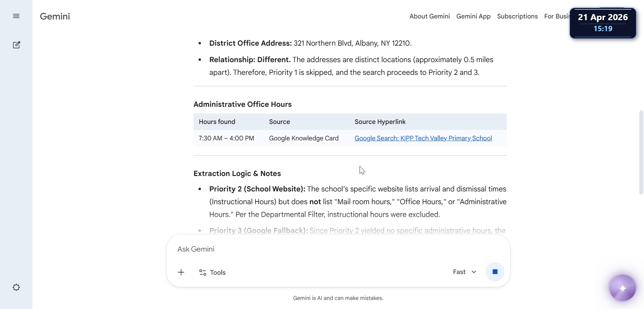Click the purple sparkle assistant button
This screenshot has height=309, width=644.
coord(623,288)
